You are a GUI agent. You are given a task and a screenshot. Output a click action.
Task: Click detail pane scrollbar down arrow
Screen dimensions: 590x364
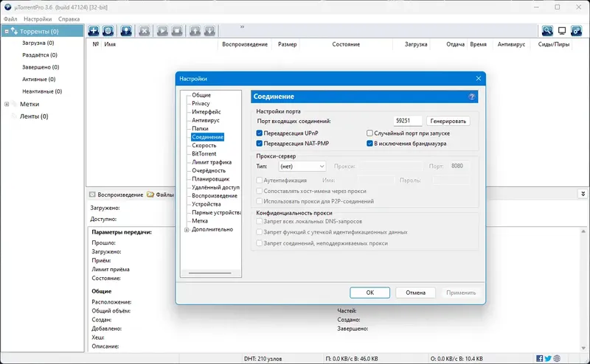[x=583, y=348]
